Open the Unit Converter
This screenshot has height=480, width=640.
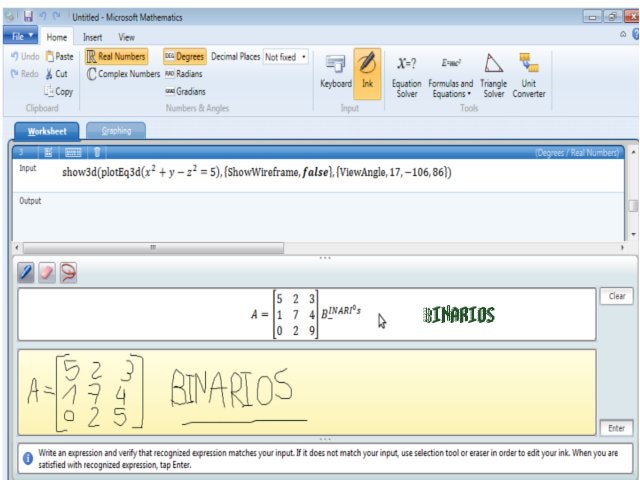click(529, 75)
